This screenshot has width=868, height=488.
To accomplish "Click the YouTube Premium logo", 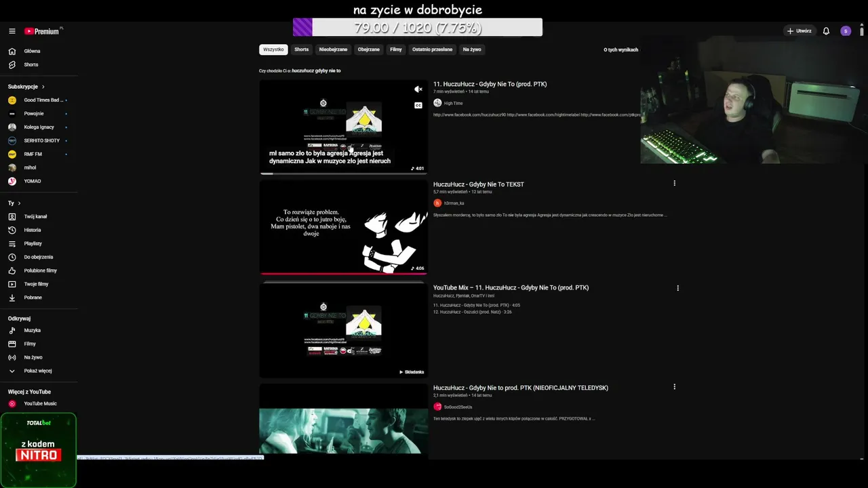I will [x=42, y=31].
